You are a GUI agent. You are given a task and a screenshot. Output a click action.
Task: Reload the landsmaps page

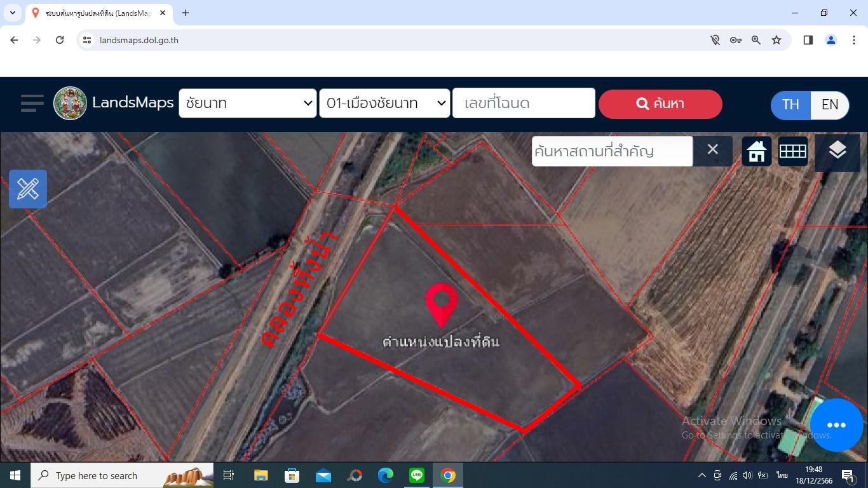click(x=60, y=40)
